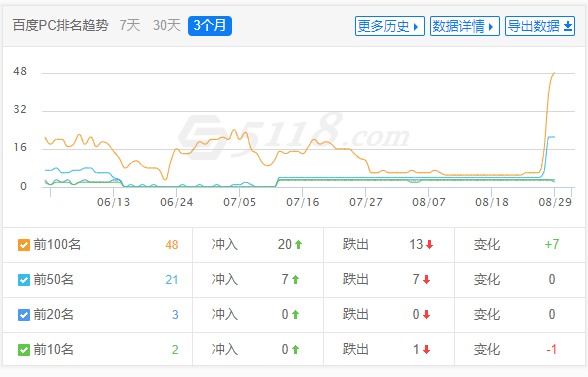Click green up arrow in 前100名 row

pyautogui.click(x=298, y=245)
